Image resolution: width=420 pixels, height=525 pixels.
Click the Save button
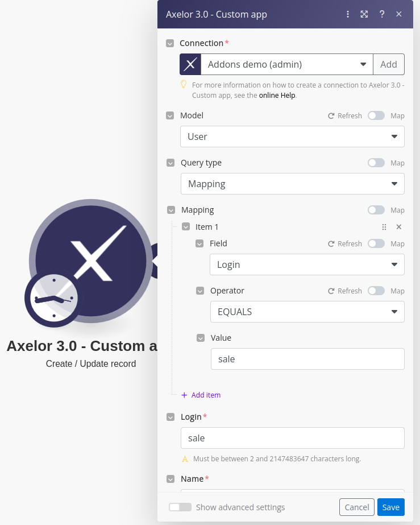[x=390, y=507]
